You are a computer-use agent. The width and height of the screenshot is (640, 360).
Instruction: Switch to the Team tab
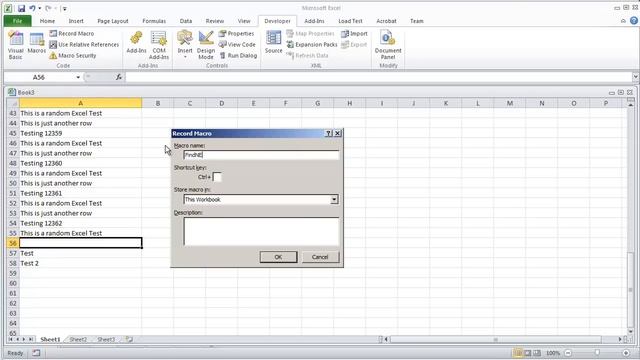417,21
